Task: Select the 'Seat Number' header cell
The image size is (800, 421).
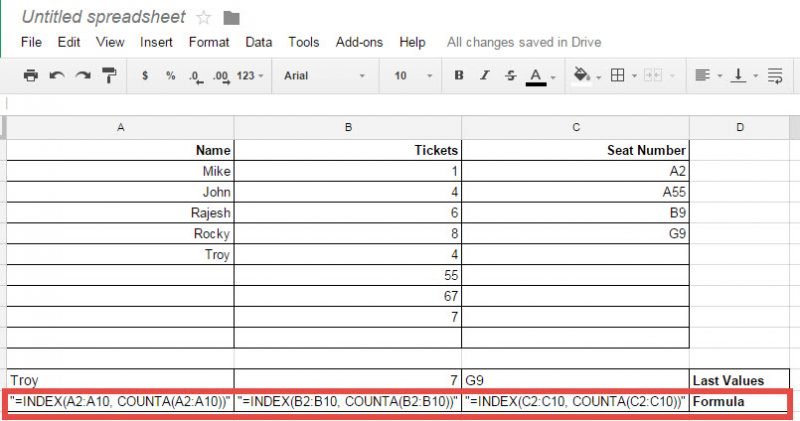Action: pos(576,150)
